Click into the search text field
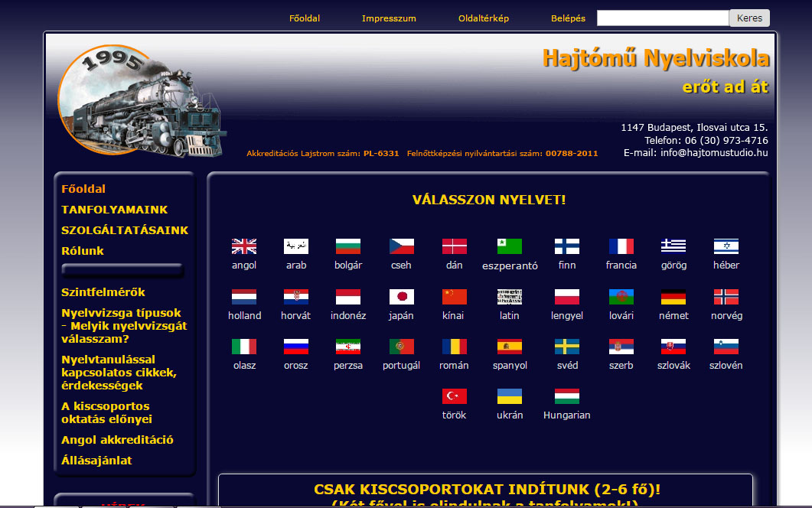The image size is (812, 508). (x=662, y=18)
